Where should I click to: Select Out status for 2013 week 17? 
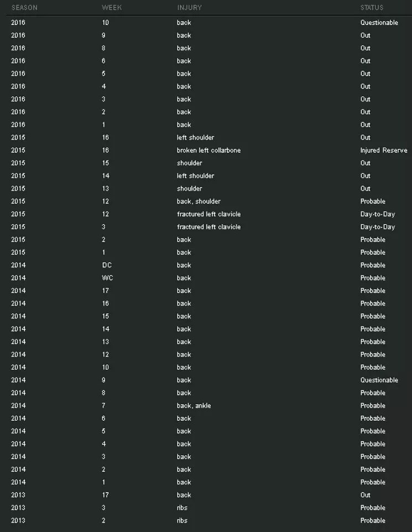click(x=366, y=495)
